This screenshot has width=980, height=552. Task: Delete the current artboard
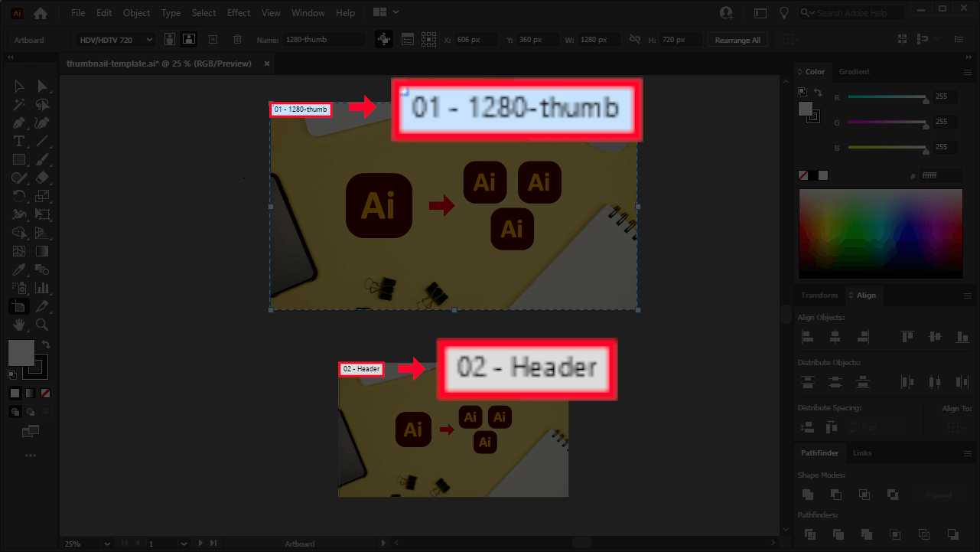pos(237,39)
